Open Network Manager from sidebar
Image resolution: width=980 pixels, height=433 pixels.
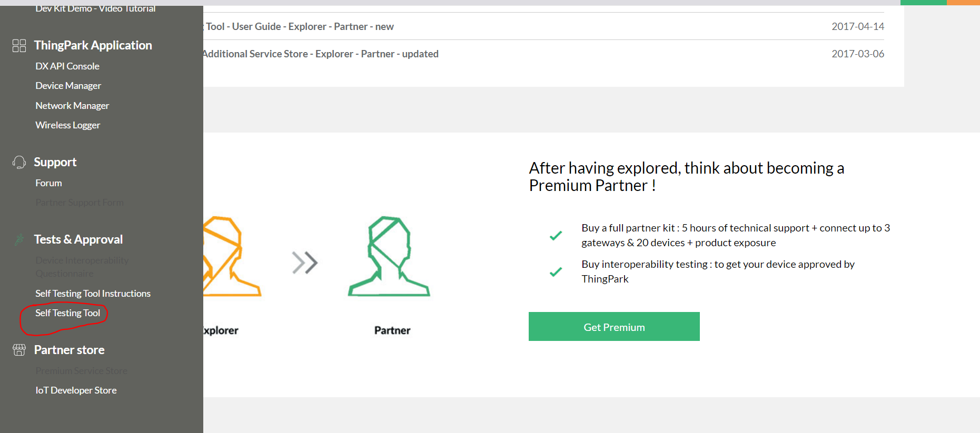[x=72, y=106]
